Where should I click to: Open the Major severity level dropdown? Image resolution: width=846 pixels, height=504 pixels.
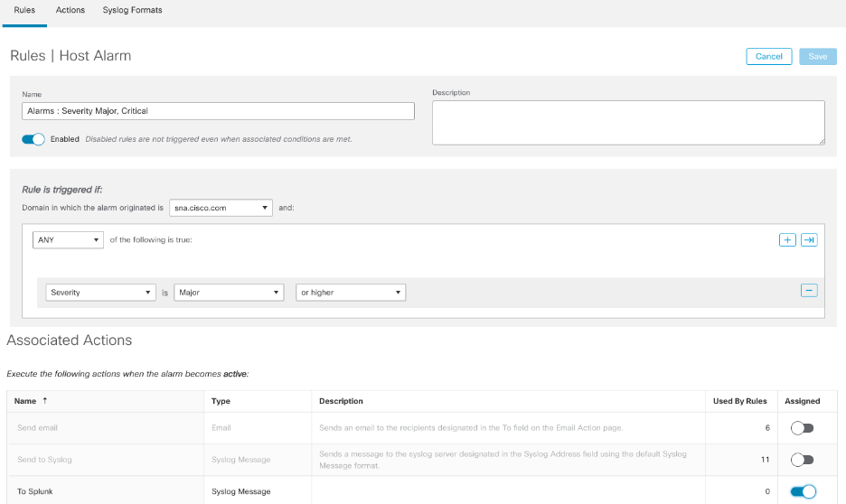coord(229,292)
